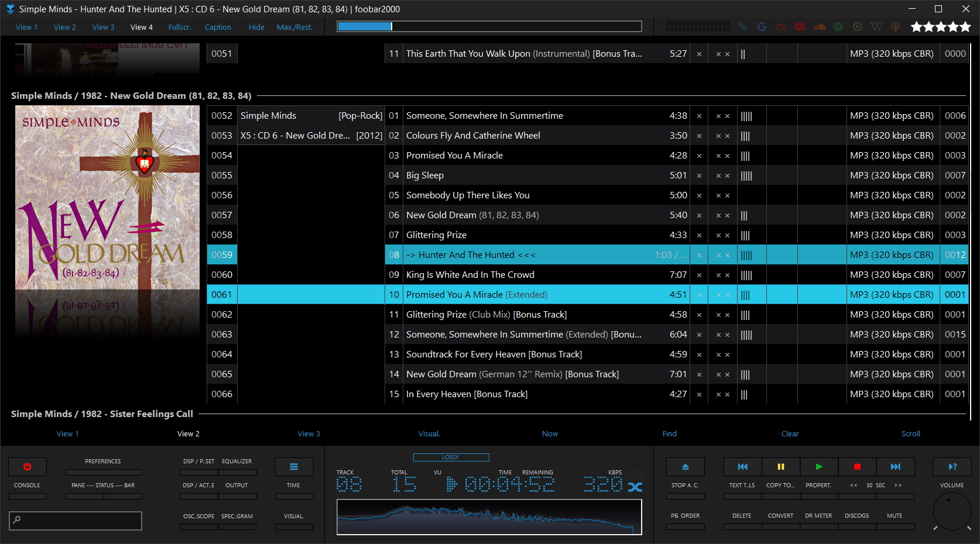The width and height of the screenshot is (980, 544).
Task: Switch to the View 2 top tab
Action: (x=64, y=27)
